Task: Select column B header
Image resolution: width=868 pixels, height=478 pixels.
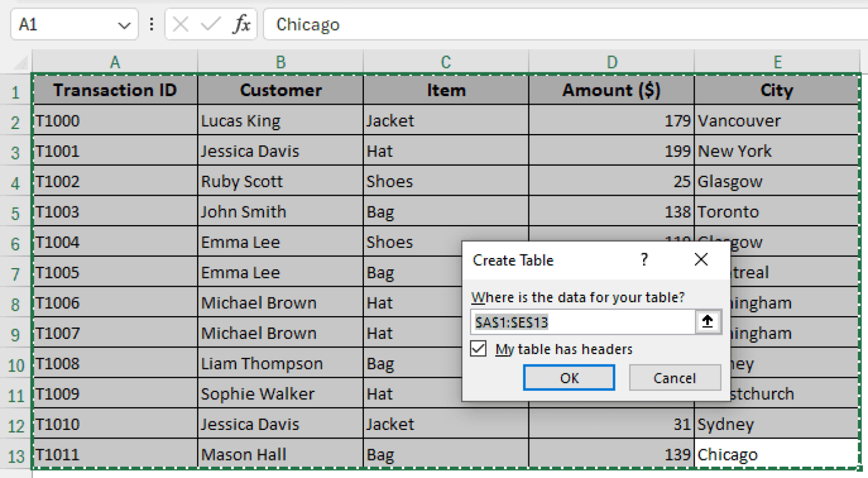Action: tap(280, 62)
